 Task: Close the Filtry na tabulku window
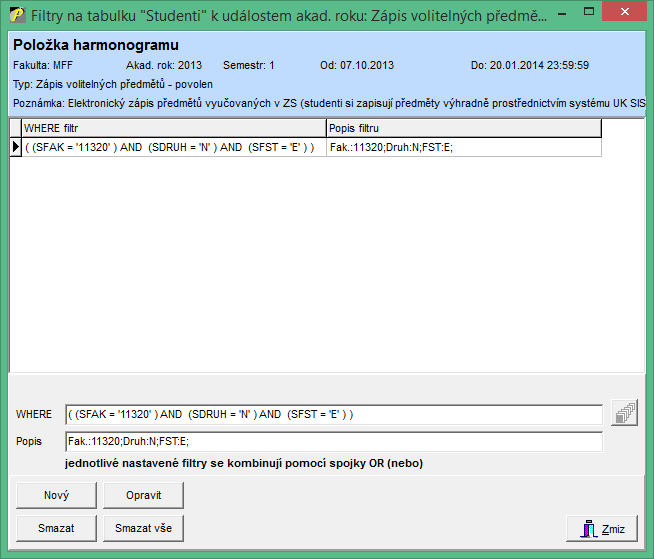point(630,14)
